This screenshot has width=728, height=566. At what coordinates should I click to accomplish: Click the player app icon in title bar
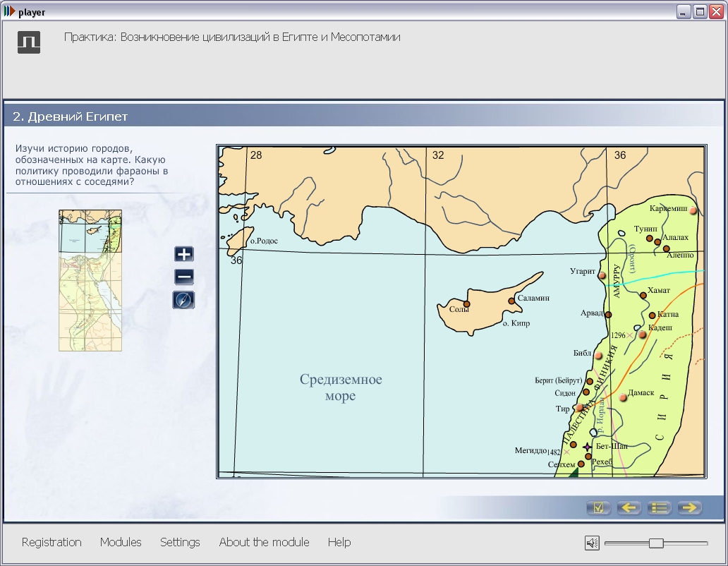9,11
